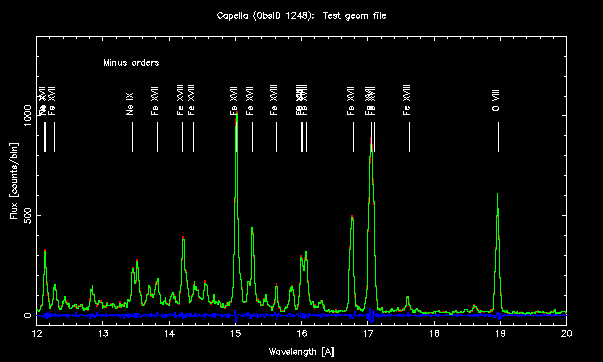Click the 'Fe XVIII' label near 14.4 Å
603x362 pixels.
[x=191, y=100]
